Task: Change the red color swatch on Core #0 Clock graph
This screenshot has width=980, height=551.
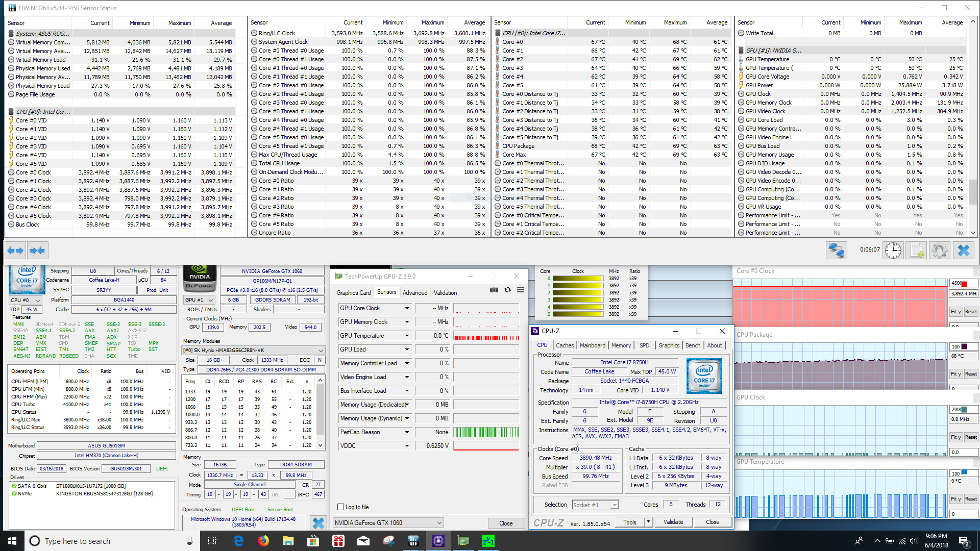Action: [x=964, y=283]
